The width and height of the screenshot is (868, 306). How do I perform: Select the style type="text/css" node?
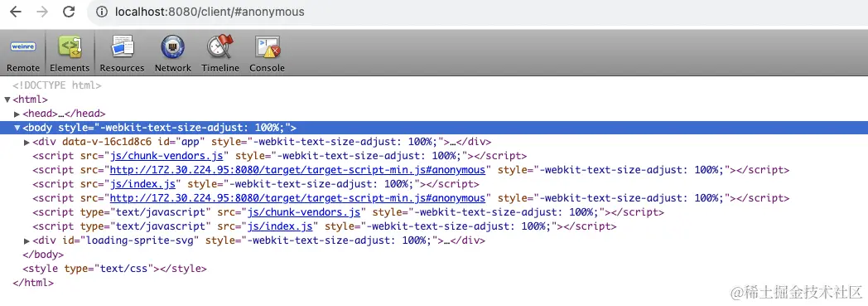click(114, 269)
